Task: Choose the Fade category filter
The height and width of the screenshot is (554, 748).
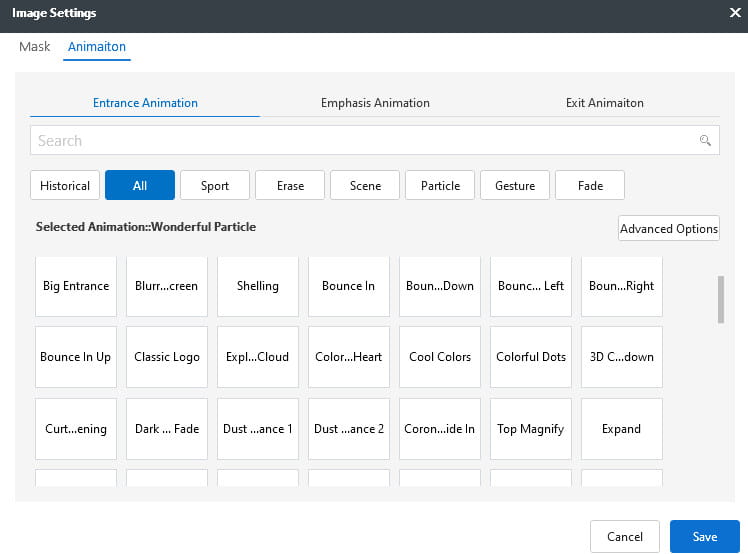Action: coord(590,185)
